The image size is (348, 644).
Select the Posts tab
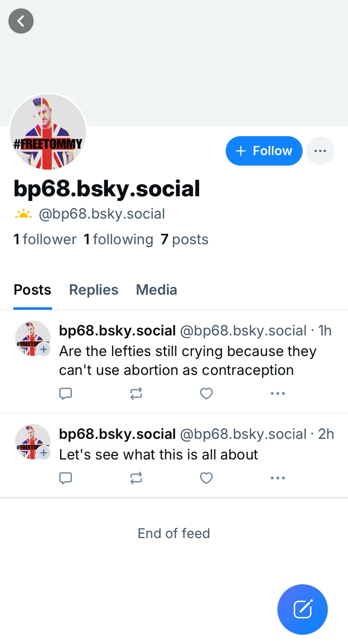(x=32, y=290)
